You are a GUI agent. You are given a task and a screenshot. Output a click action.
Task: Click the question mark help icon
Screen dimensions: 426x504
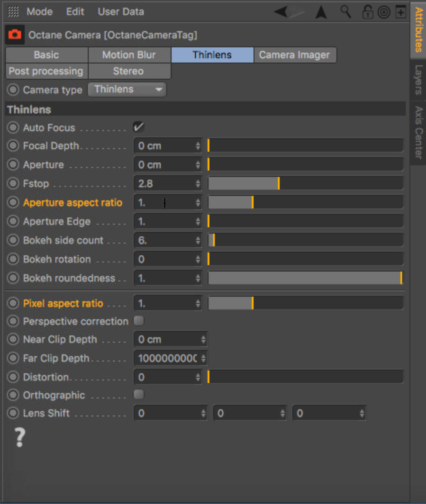tap(20, 437)
